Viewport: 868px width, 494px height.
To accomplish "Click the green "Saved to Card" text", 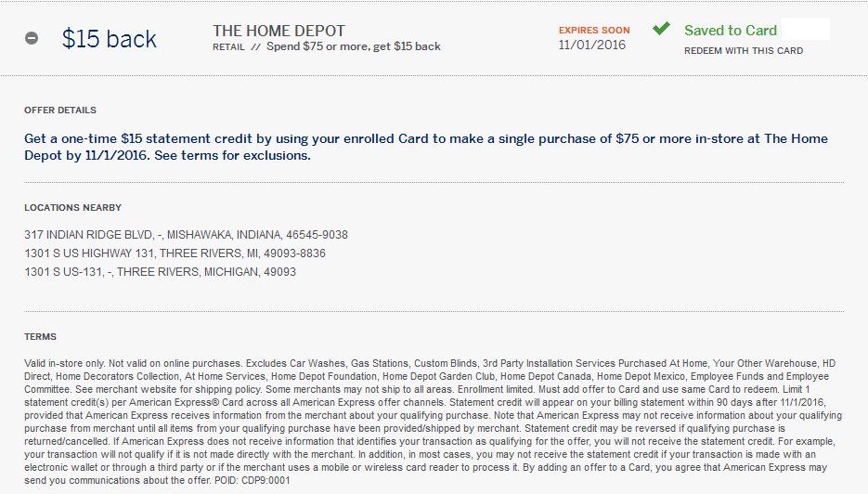I will pos(731,31).
